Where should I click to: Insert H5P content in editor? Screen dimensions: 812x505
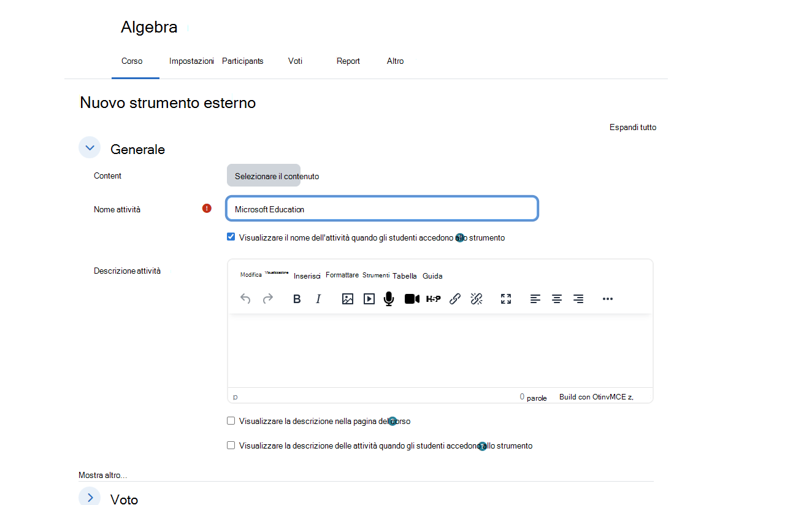[x=434, y=299]
